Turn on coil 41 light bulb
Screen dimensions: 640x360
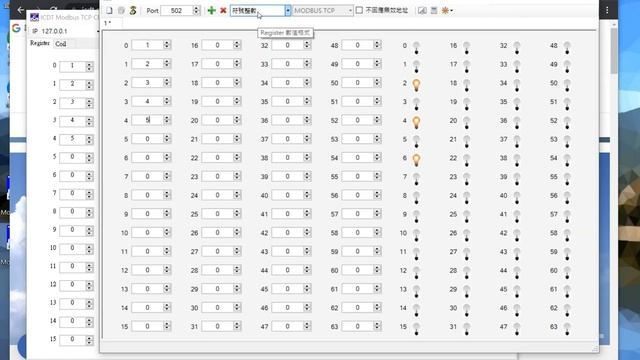pyautogui.click(x=517, y=216)
